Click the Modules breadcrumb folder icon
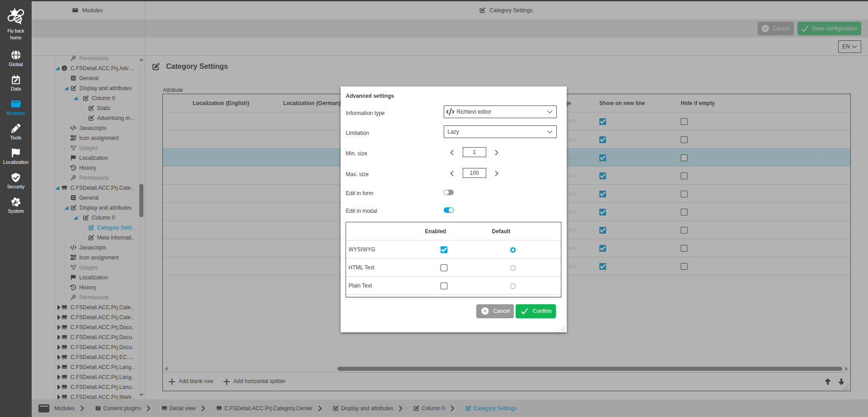Image resolution: width=868 pixels, height=417 pixels. (x=44, y=408)
